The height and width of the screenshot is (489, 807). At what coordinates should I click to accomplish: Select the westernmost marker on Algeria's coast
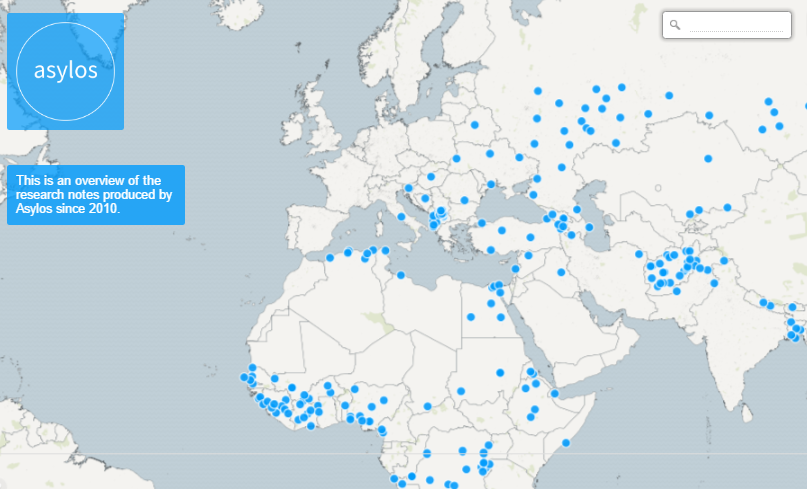330,258
